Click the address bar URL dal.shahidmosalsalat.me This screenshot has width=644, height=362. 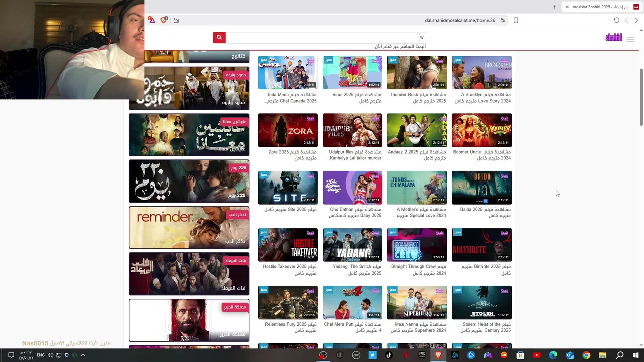tap(459, 20)
